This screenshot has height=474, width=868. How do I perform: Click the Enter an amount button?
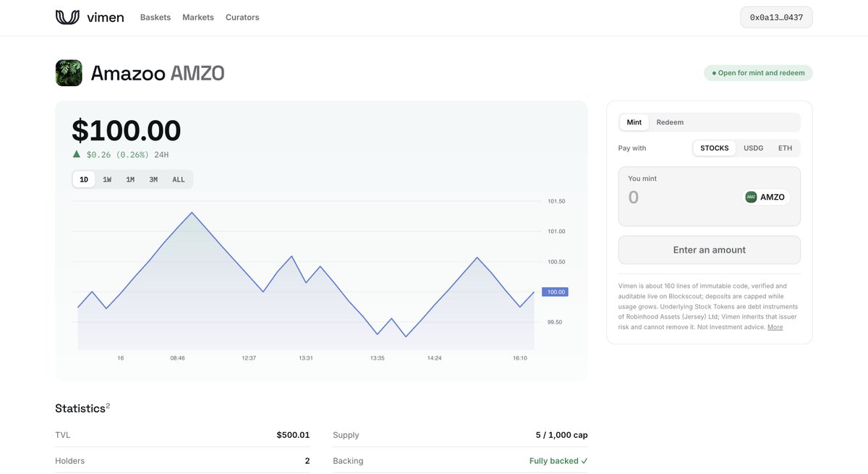710,250
